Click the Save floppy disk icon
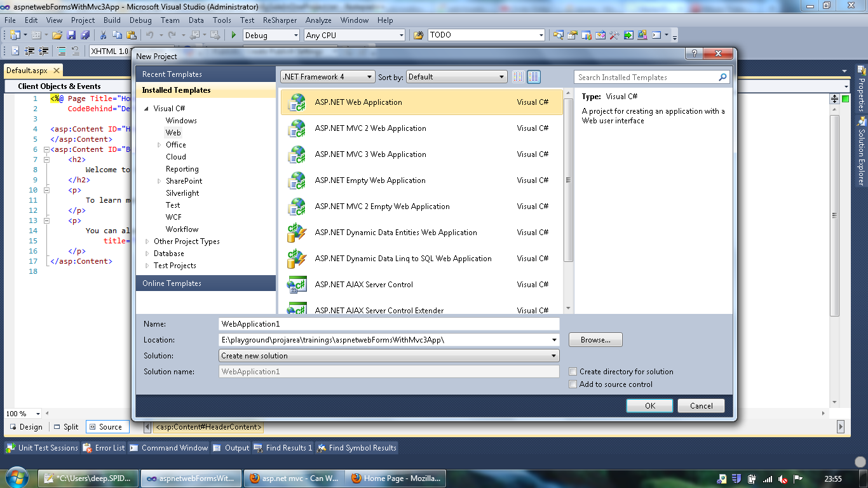Image resolution: width=868 pixels, height=488 pixels. (x=71, y=35)
